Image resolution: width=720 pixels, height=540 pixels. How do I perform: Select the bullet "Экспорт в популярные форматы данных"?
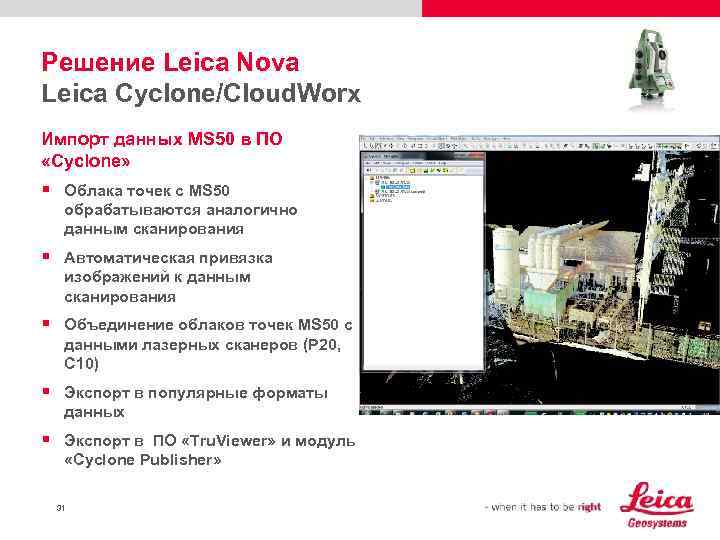click(x=196, y=402)
